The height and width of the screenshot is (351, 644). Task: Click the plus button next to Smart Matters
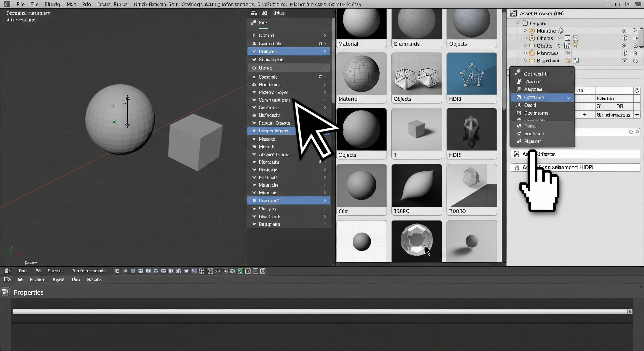click(637, 115)
